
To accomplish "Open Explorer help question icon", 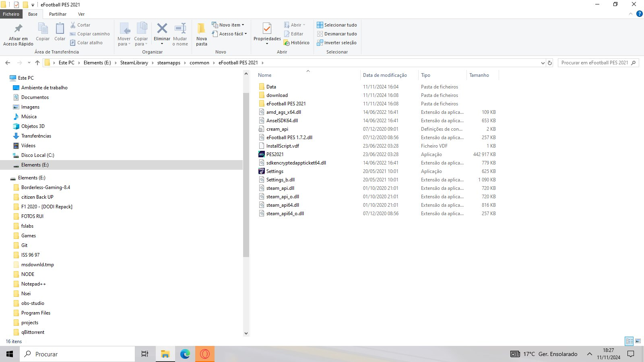I will [639, 14].
